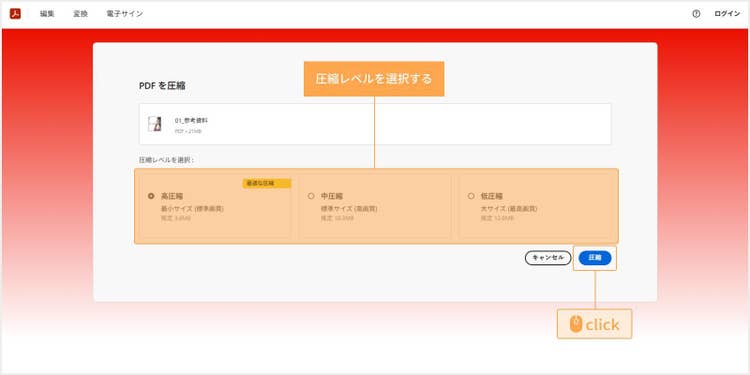Click the 大サイズ (最高画質) description
The image size is (750, 375).
[509, 209]
